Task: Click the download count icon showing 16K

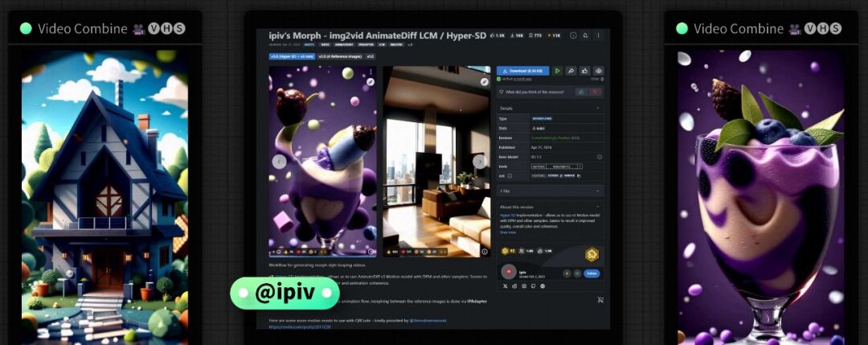Action: (516, 35)
